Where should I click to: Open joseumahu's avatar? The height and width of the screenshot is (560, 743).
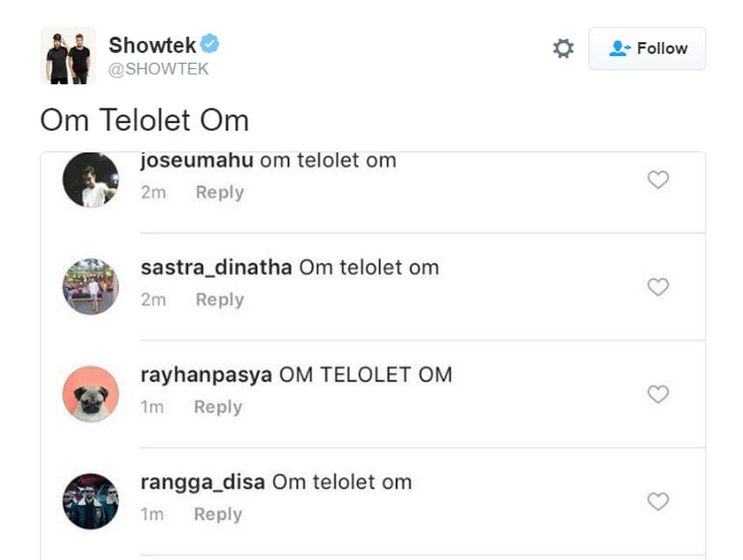(91, 180)
